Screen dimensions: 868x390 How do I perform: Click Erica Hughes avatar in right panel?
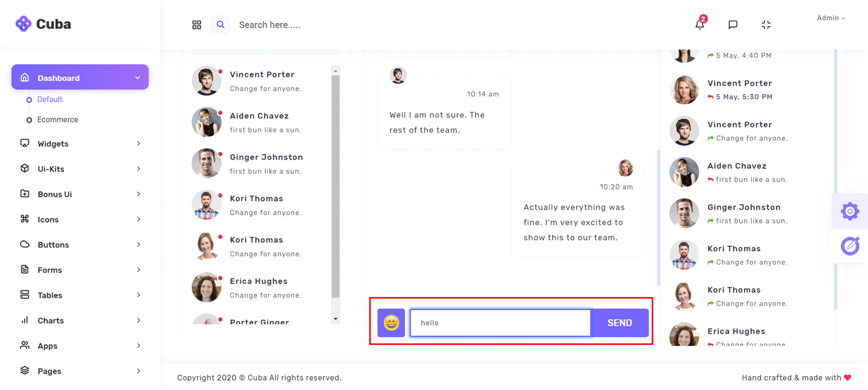pyautogui.click(x=684, y=334)
